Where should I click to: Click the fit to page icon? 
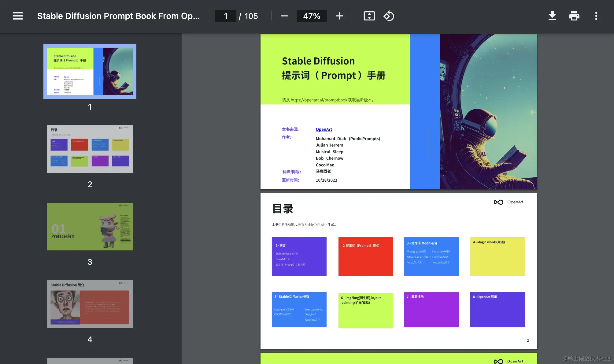point(369,16)
